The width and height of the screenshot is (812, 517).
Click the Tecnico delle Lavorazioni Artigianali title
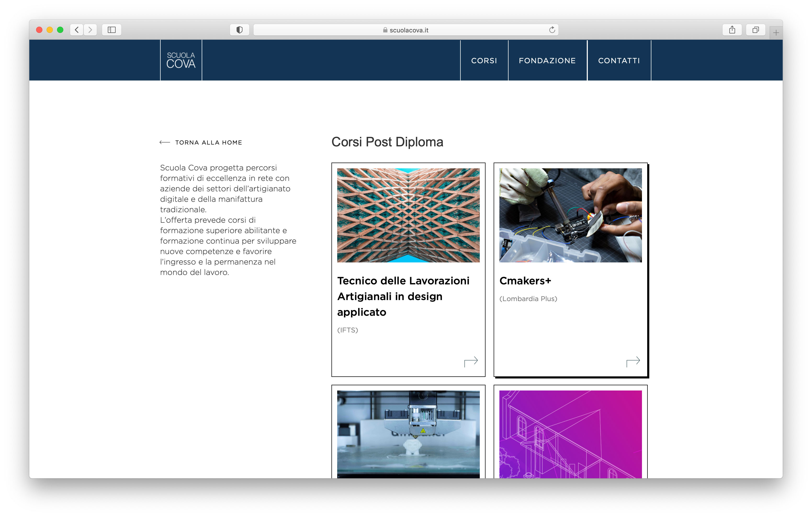[x=403, y=296]
